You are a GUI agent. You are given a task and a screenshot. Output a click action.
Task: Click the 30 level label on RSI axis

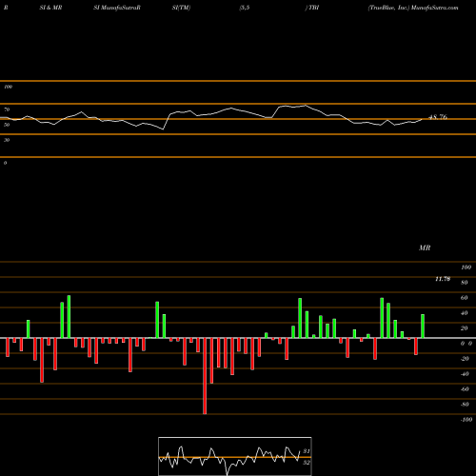(7, 140)
